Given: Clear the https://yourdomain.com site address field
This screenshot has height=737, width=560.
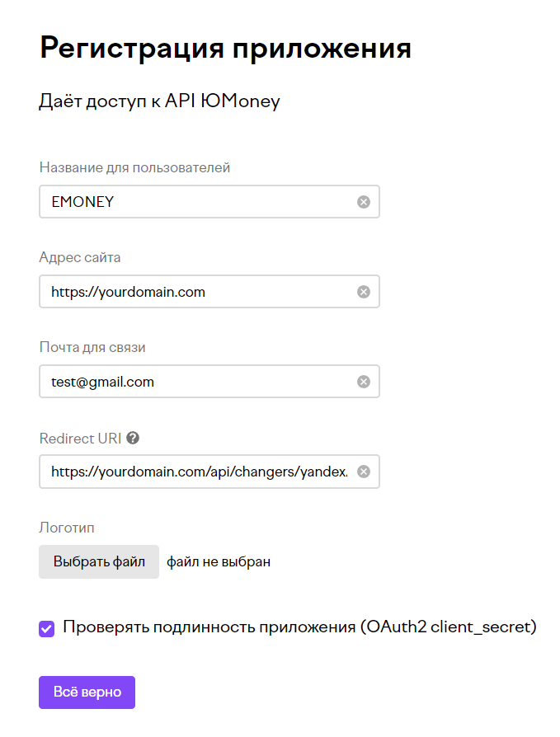Looking at the screenshot, I should tap(364, 292).
